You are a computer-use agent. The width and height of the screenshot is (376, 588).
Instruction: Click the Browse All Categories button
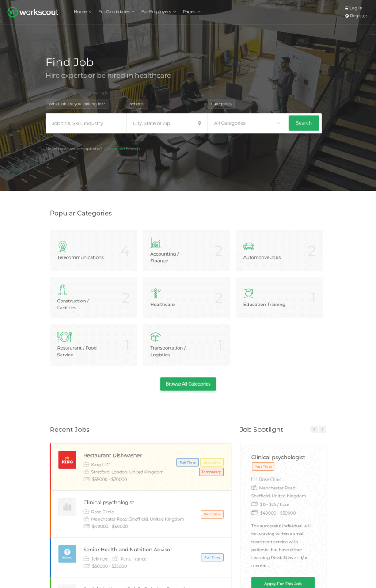188,384
